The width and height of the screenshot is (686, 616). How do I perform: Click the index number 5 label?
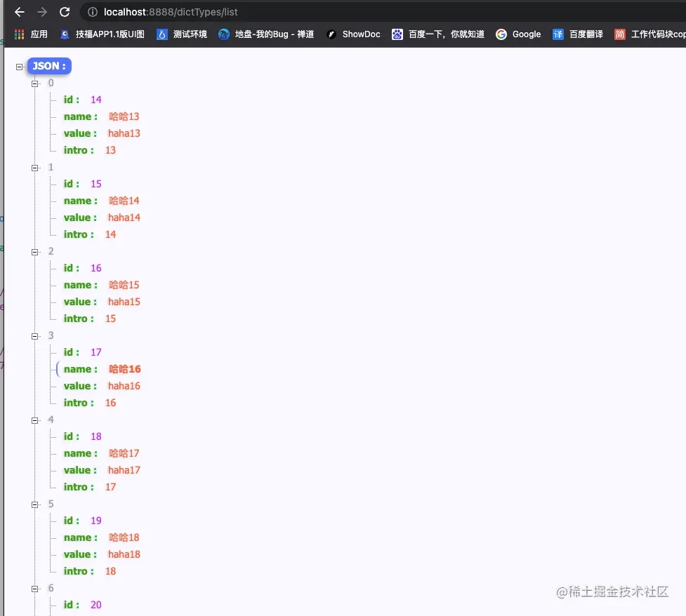51,504
